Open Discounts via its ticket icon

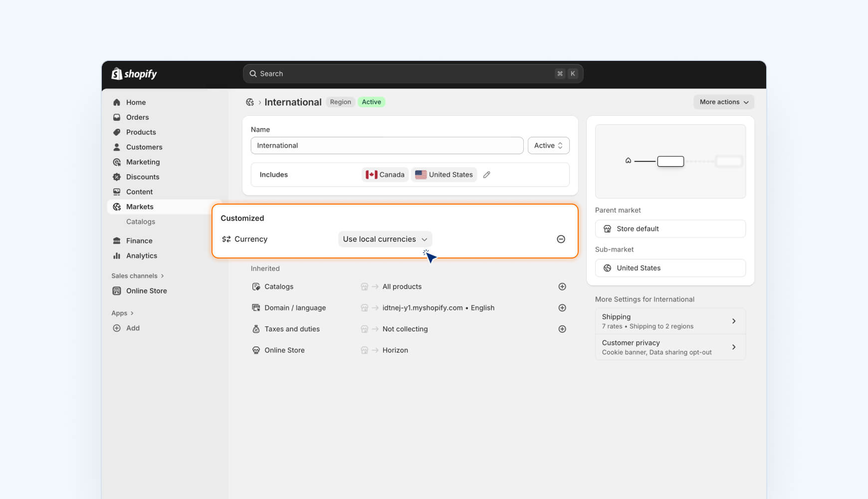click(117, 177)
